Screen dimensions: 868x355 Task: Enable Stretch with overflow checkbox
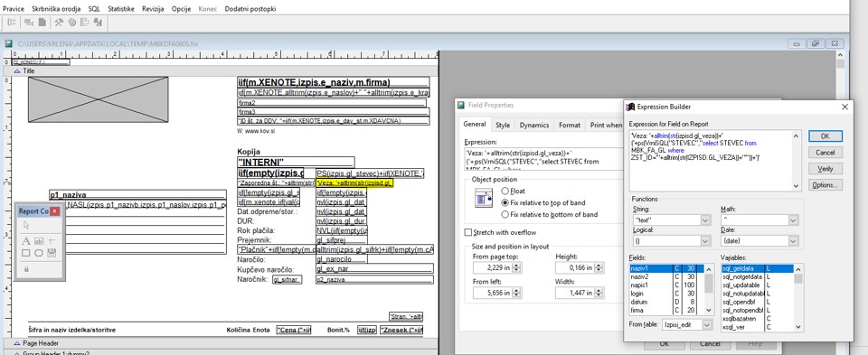click(468, 233)
